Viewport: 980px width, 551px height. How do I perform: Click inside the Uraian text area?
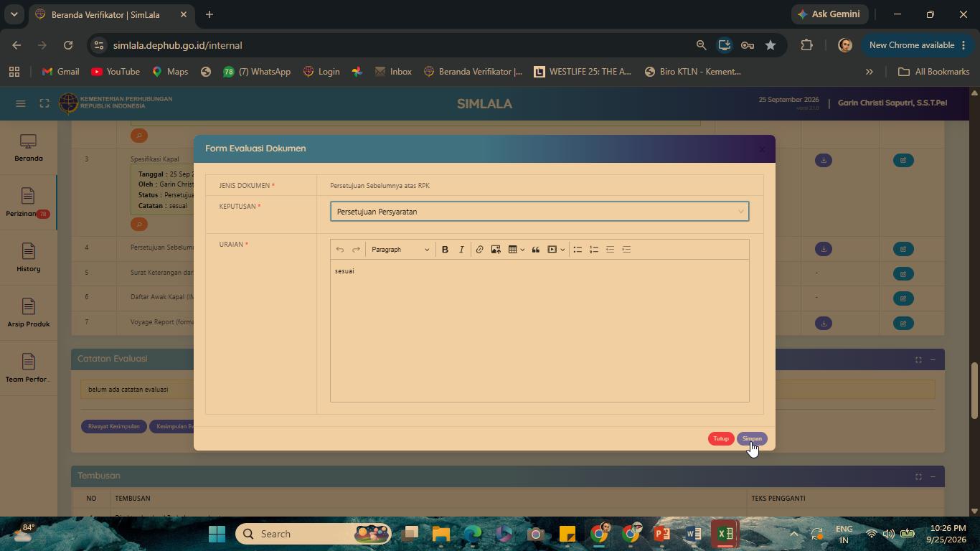pyautogui.click(x=540, y=330)
